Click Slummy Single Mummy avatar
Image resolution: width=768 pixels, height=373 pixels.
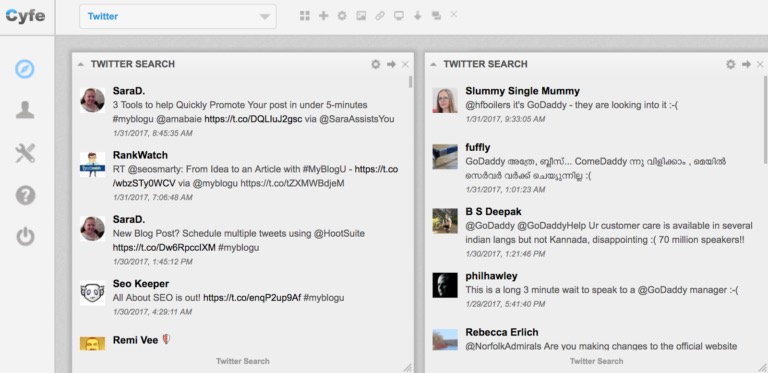point(445,100)
